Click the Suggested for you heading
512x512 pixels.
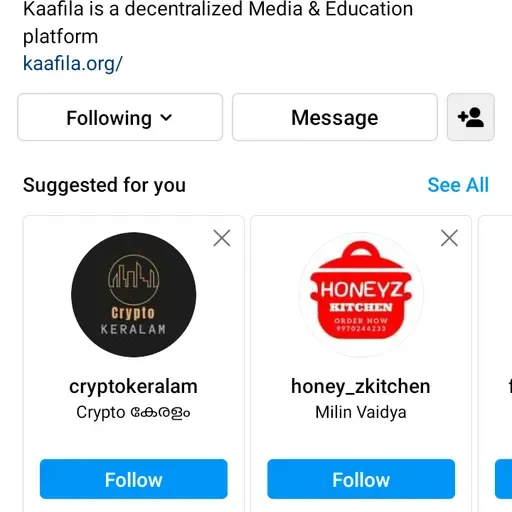[104, 185]
